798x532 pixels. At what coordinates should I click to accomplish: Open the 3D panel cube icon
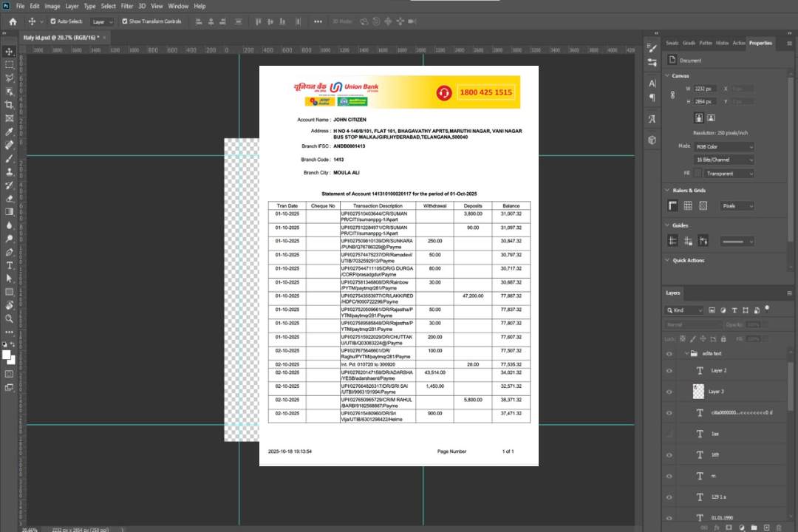[652, 140]
